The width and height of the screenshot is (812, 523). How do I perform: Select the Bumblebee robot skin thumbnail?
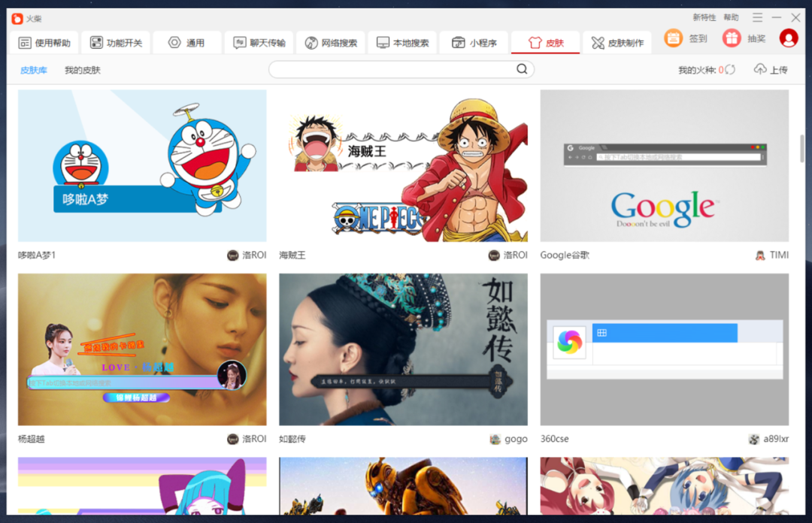tap(404, 485)
